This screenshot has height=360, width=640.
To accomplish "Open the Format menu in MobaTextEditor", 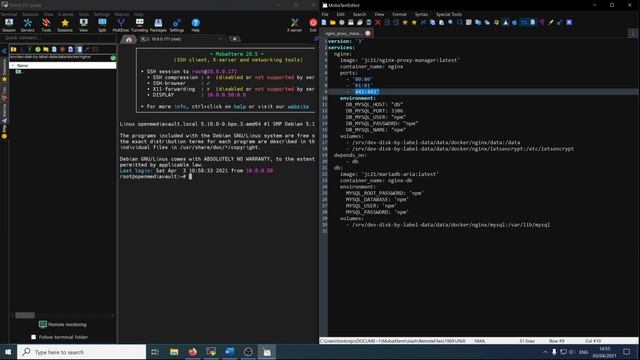I will point(399,14).
